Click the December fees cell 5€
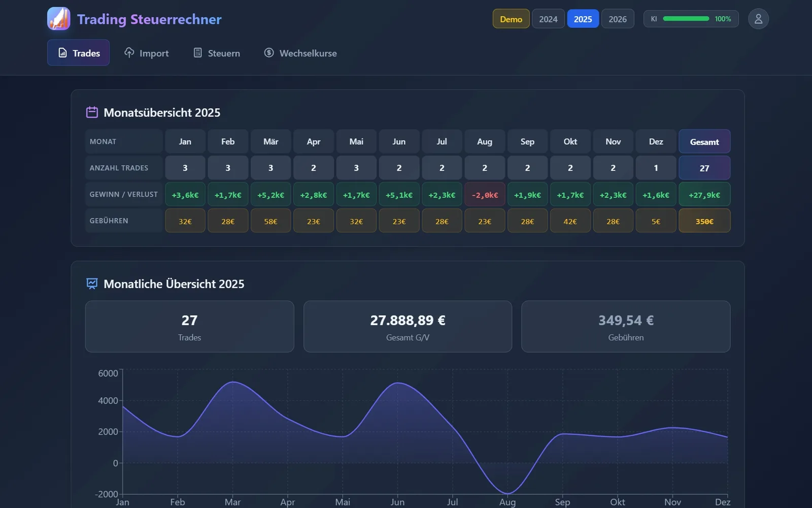812x508 pixels. (656, 221)
